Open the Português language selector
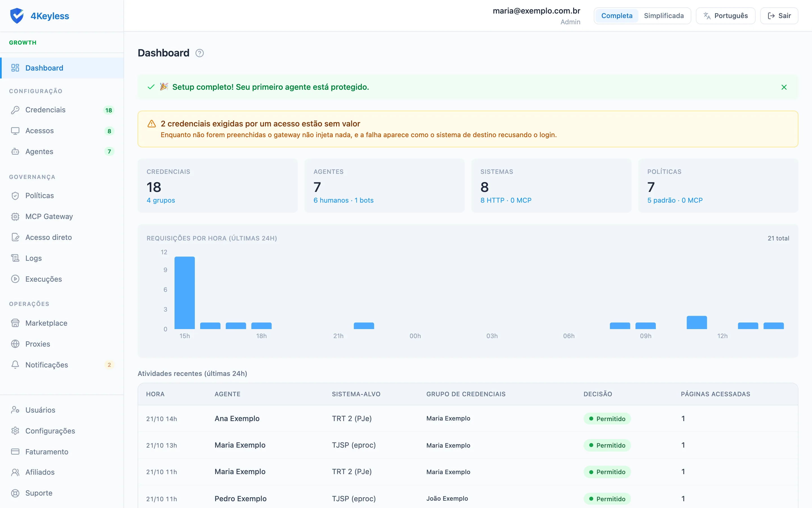This screenshot has width=812, height=508. point(725,16)
